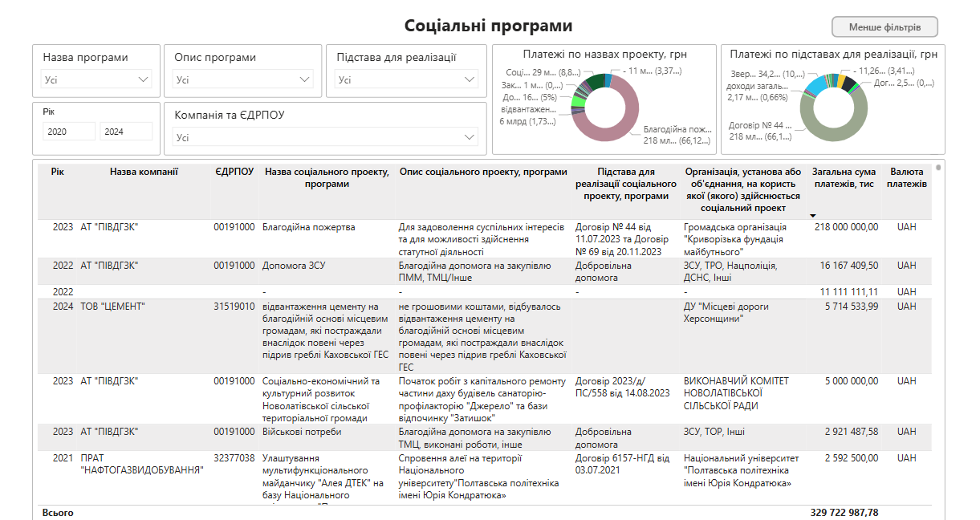Click the end year field showing 2024

click(x=125, y=132)
